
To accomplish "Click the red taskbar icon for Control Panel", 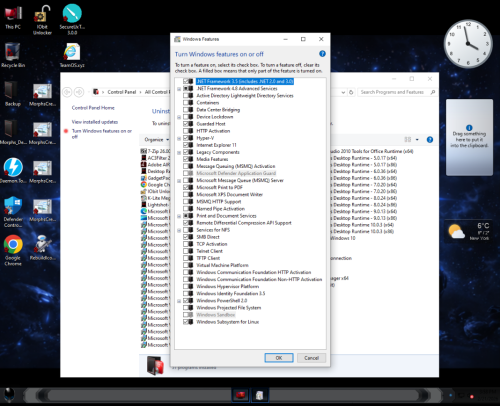I will tap(240, 395).
